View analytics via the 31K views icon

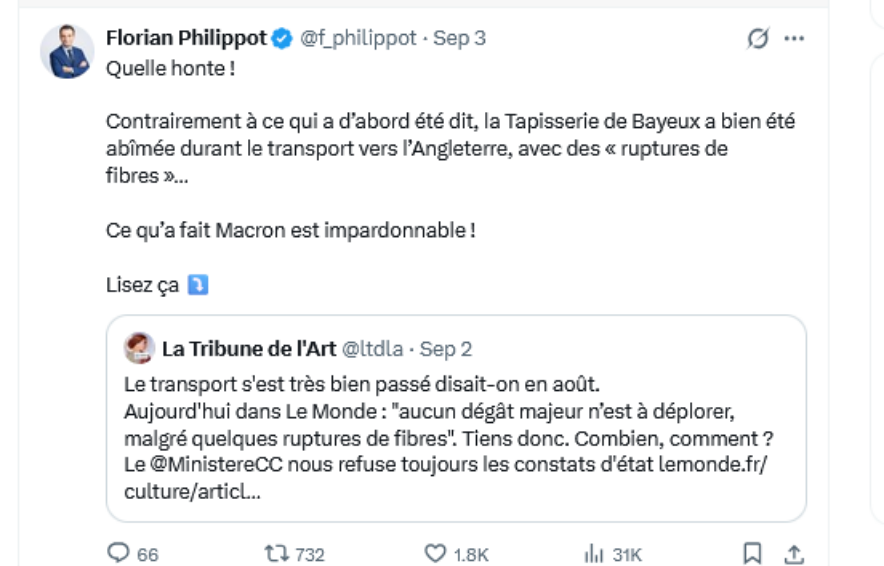(594, 554)
